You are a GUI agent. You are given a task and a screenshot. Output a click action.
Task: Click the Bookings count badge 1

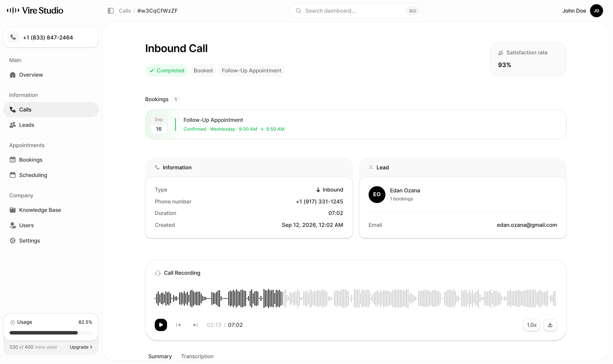tap(176, 99)
